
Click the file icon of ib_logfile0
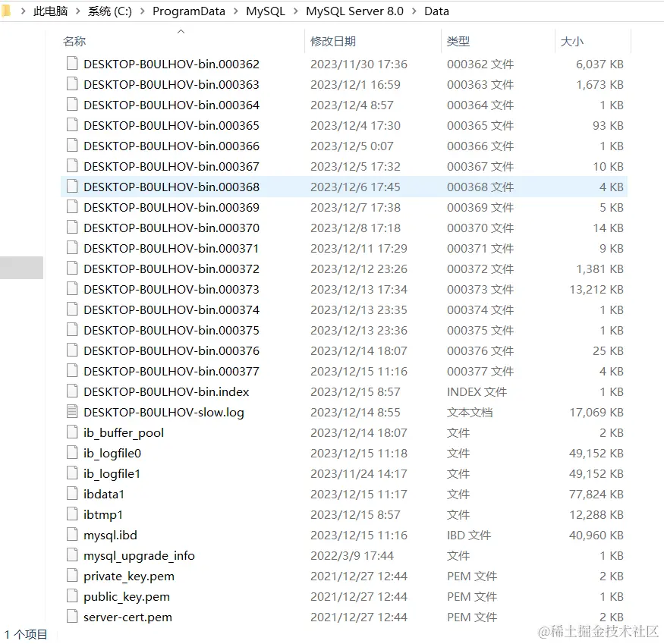point(72,453)
